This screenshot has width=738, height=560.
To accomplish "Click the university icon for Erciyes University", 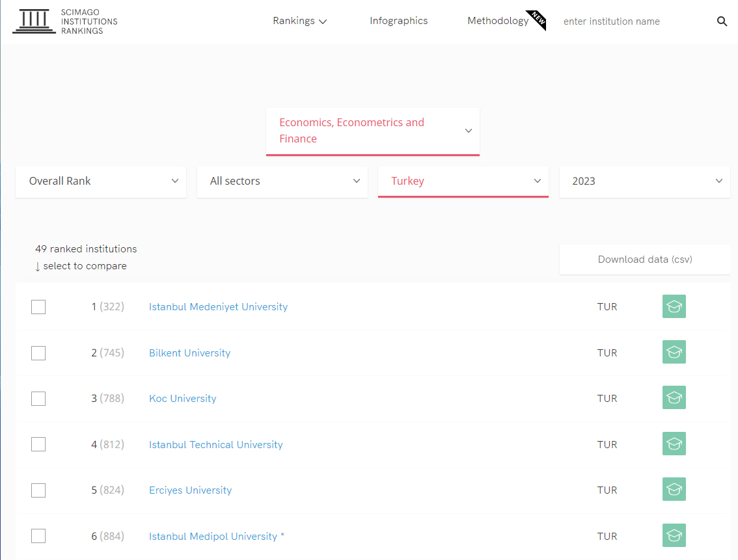I will pyautogui.click(x=674, y=490).
